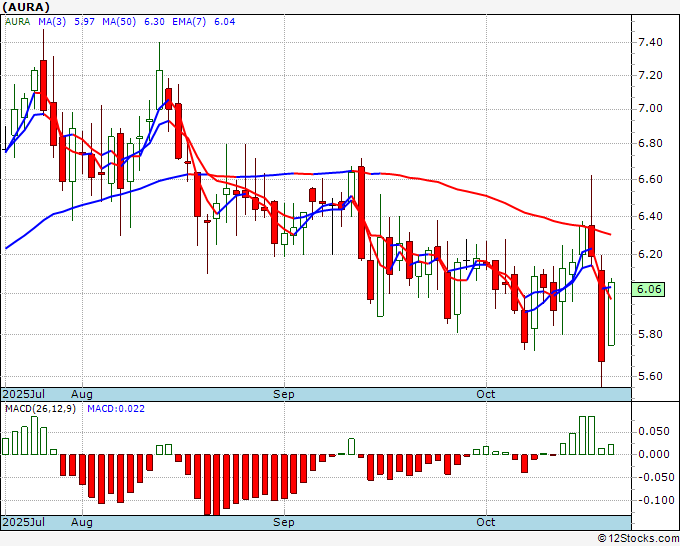Viewport: 680px width, 546px height.
Task: Click Sep on price chart timeline
Action: click(x=284, y=394)
